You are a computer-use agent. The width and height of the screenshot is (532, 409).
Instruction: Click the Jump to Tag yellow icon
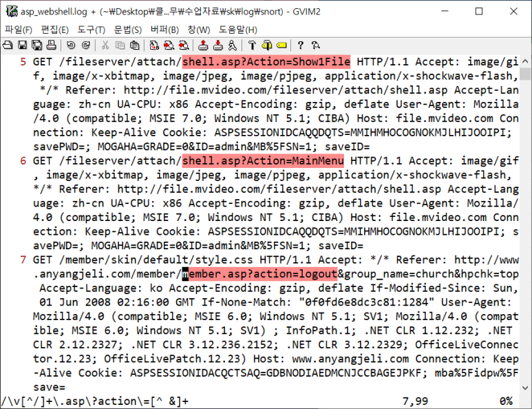[281, 45]
